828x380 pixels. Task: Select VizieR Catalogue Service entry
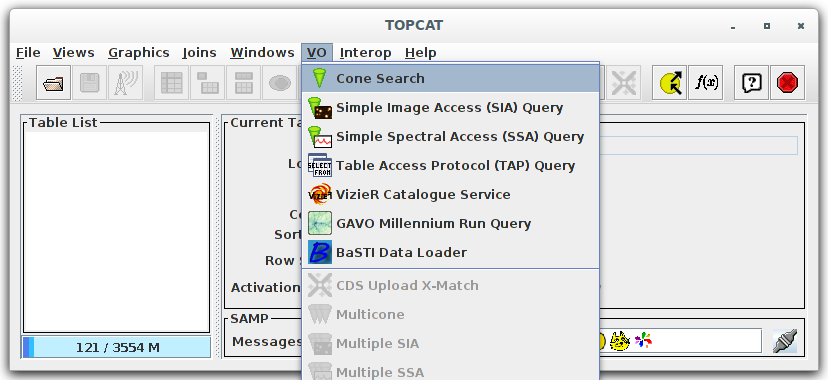(451, 195)
